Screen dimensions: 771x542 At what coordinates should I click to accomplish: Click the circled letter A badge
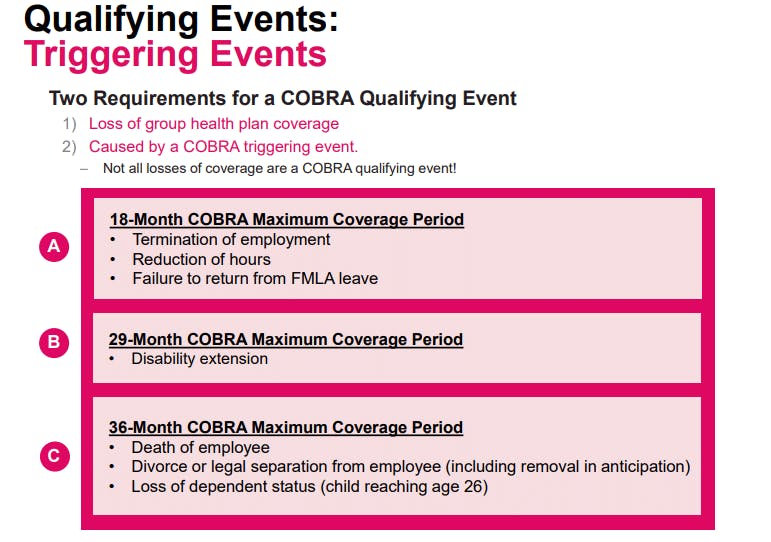[x=54, y=246]
